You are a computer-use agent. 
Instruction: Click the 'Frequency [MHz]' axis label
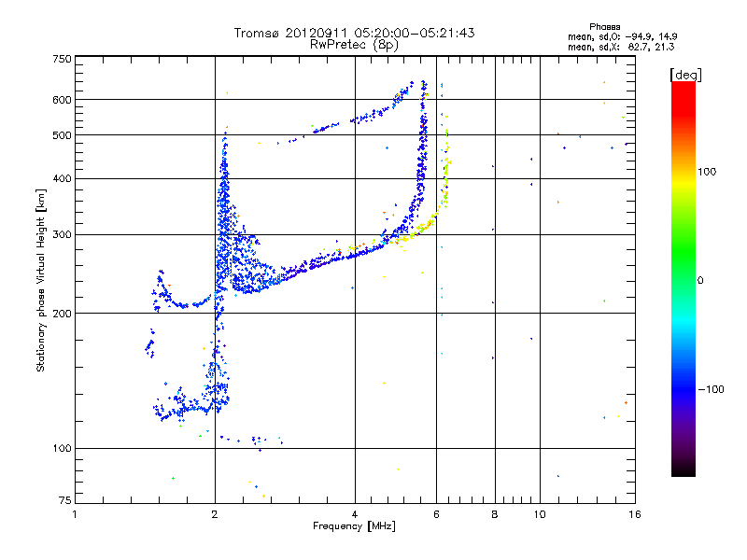pyautogui.click(x=354, y=526)
